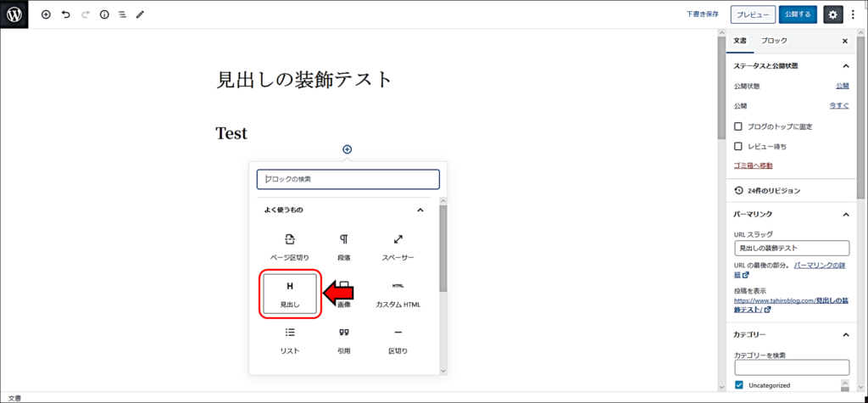Insert a Paragraph (段落) block

click(x=344, y=247)
